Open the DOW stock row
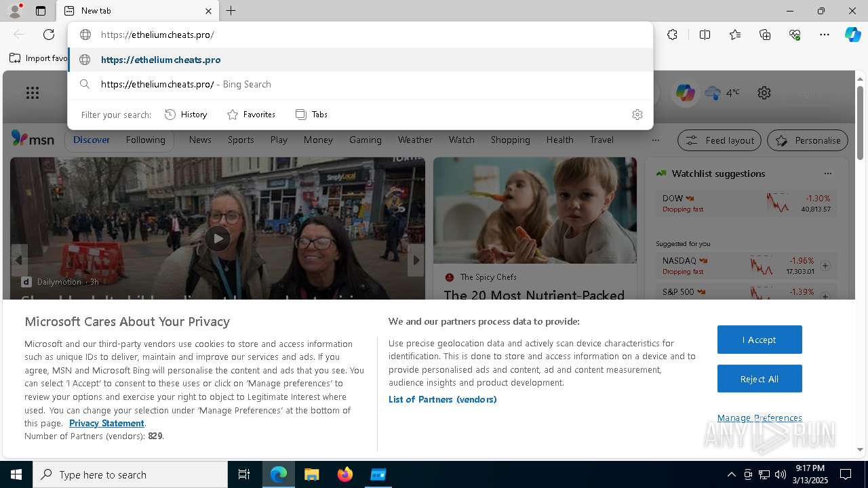The width and height of the screenshot is (868, 488). pyautogui.click(x=746, y=203)
